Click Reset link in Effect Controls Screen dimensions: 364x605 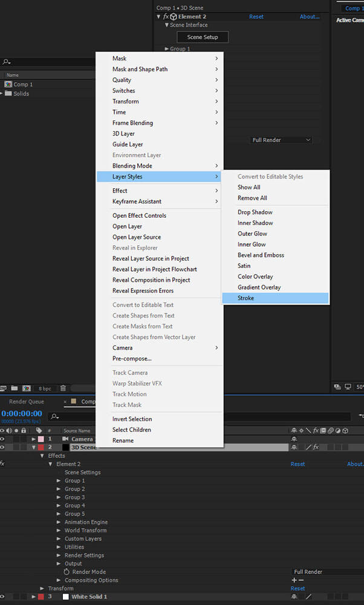[256, 16]
